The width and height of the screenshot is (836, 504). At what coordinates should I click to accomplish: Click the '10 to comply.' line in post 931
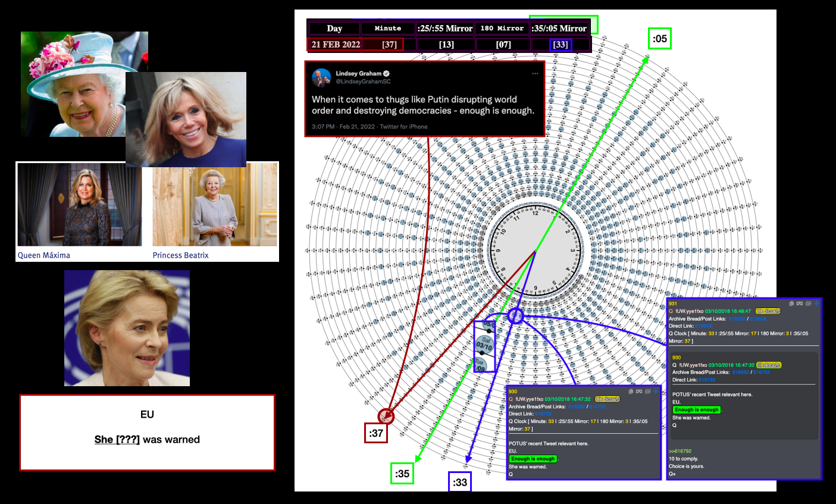[684, 459]
